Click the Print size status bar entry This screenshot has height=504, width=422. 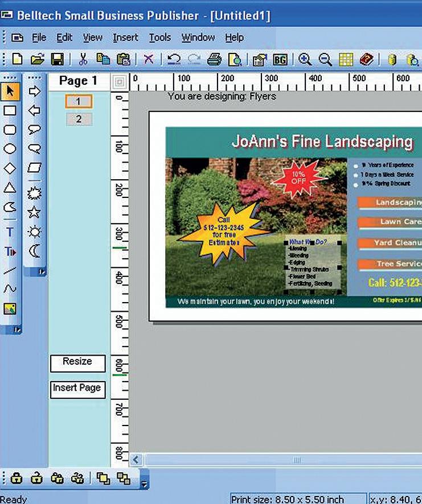298,499
